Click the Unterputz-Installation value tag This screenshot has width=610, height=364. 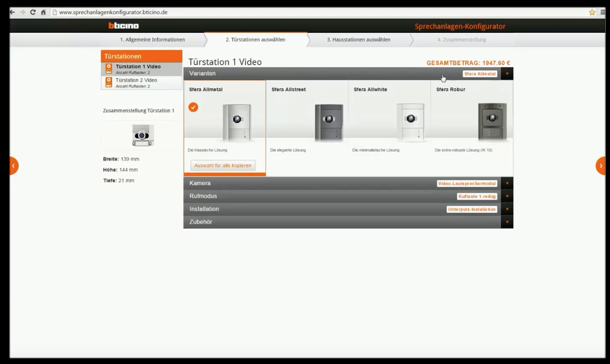point(472,209)
